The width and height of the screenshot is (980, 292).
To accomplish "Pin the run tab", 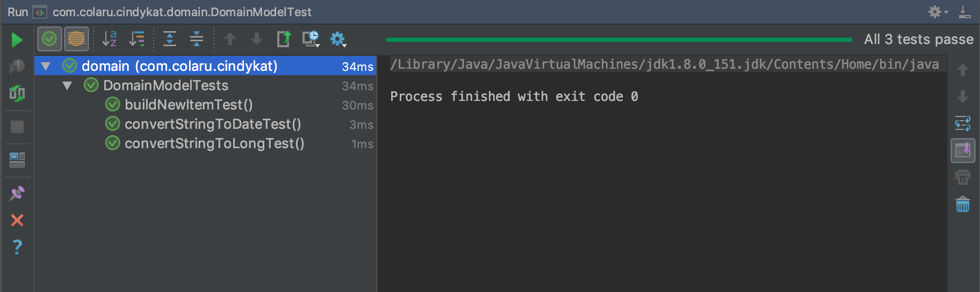I will pos(17,193).
